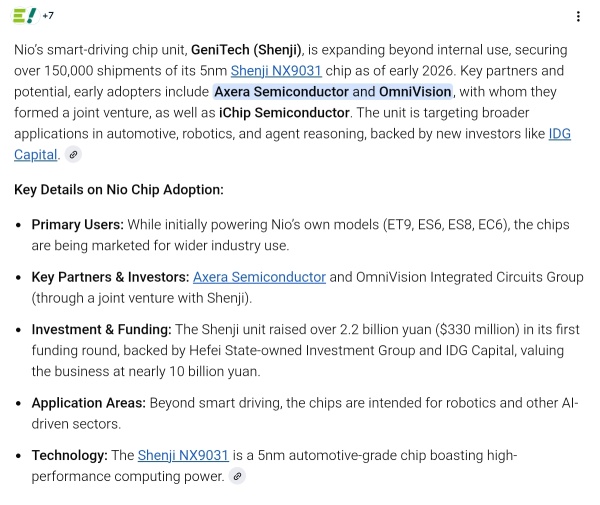Image resolution: width=600 pixels, height=505 pixels.
Task: Open the three-dot more options menu
Action: 578,16
